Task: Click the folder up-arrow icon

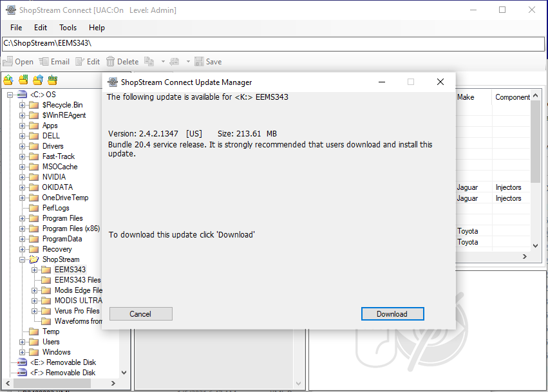Action: (x=8, y=80)
